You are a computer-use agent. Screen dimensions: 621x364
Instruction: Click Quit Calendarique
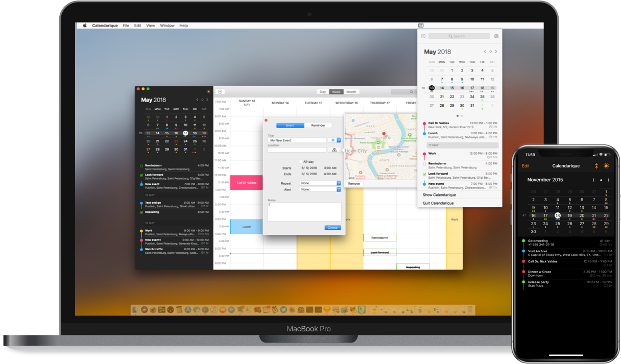click(x=438, y=203)
